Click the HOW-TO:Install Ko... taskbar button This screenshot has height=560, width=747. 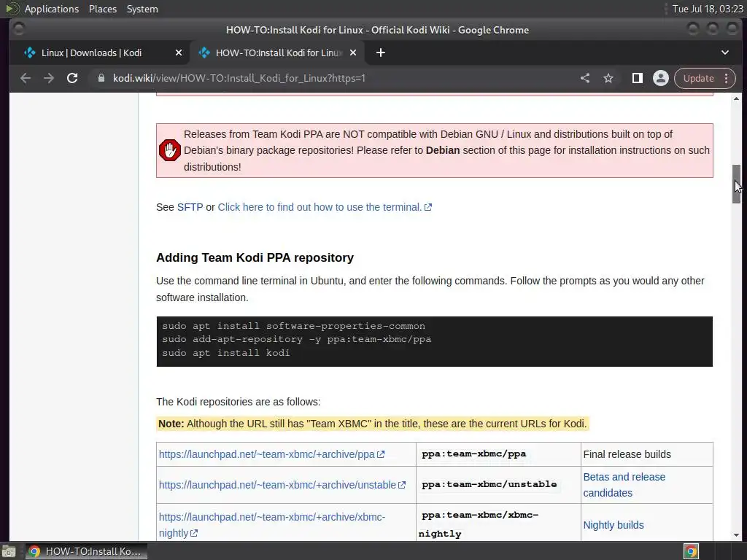click(x=86, y=551)
